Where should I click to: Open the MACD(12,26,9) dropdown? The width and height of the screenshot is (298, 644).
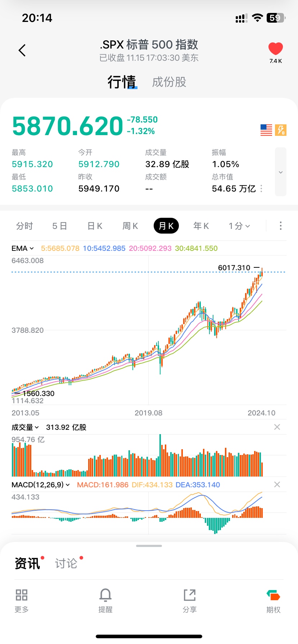point(41,485)
